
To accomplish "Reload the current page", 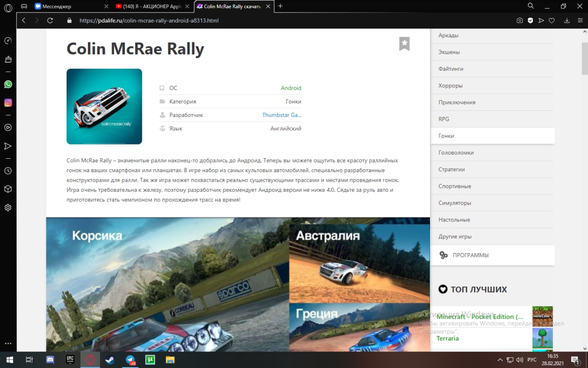I will [x=50, y=20].
